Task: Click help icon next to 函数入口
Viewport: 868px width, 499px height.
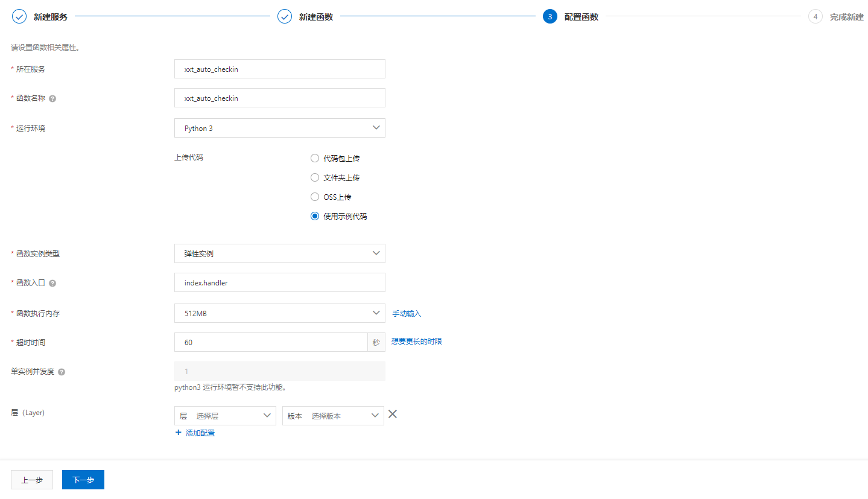Action: (52, 283)
